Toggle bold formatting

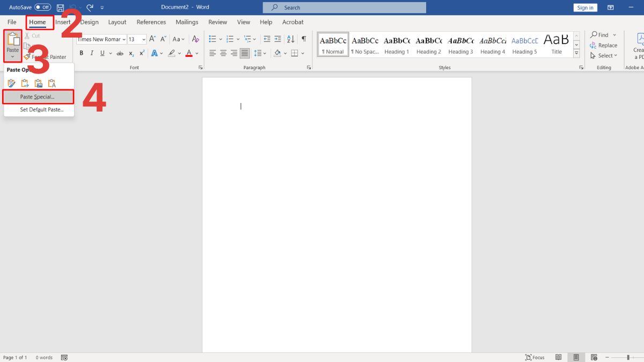coord(81,53)
